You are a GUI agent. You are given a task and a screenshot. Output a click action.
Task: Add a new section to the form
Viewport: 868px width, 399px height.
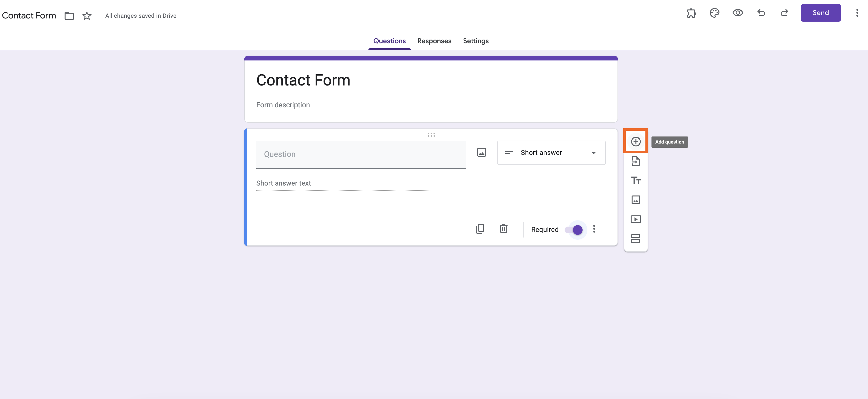635,238
